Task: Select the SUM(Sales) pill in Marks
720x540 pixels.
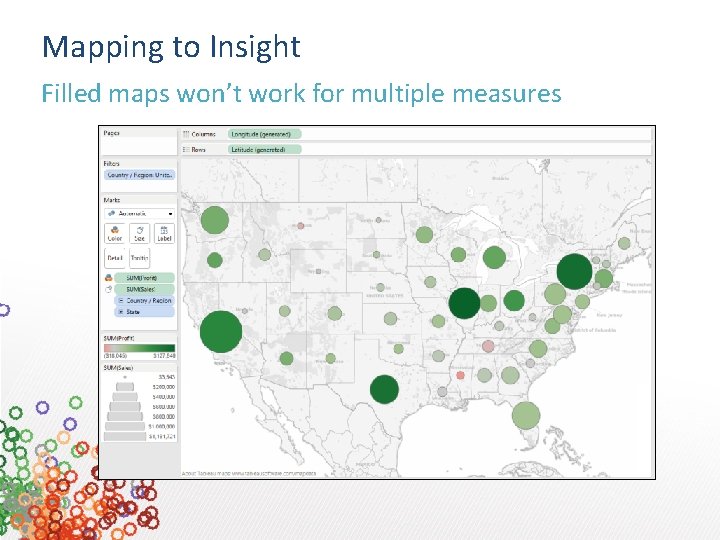Action: pyautogui.click(x=144, y=289)
